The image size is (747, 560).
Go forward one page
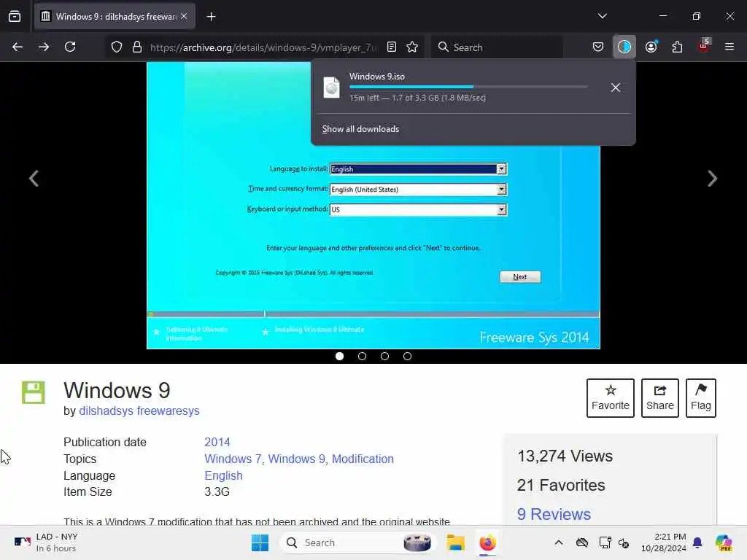[44, 47]
